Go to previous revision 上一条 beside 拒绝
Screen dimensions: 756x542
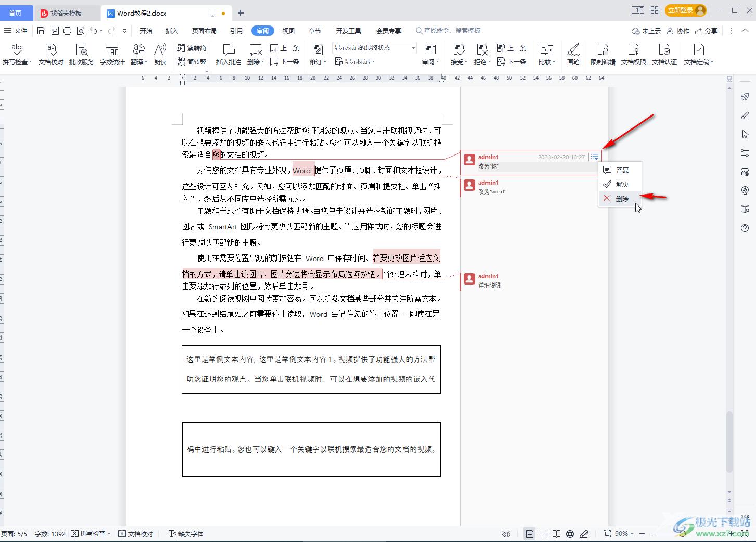pyautogui.click(x=512, y=48)
